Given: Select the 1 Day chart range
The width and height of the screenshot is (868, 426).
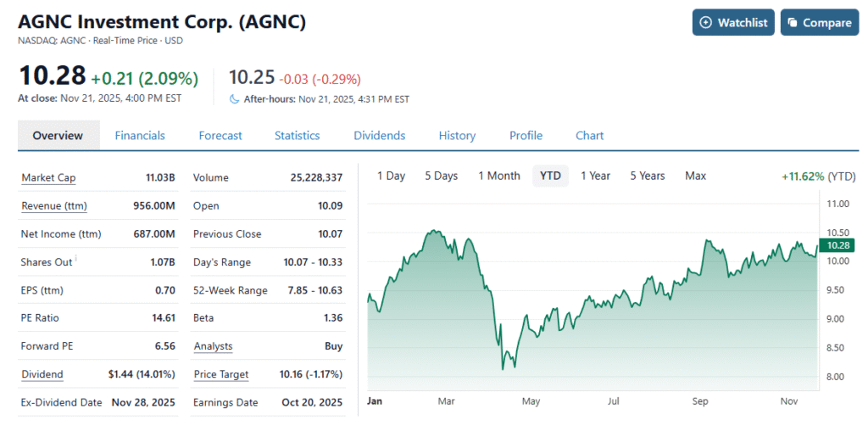Looking at the screenshot, I should [392, 177].
